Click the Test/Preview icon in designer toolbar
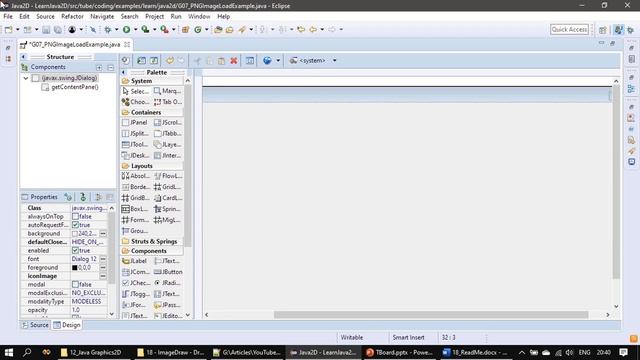Screen dimensions: 640x360 pos(125,60)
